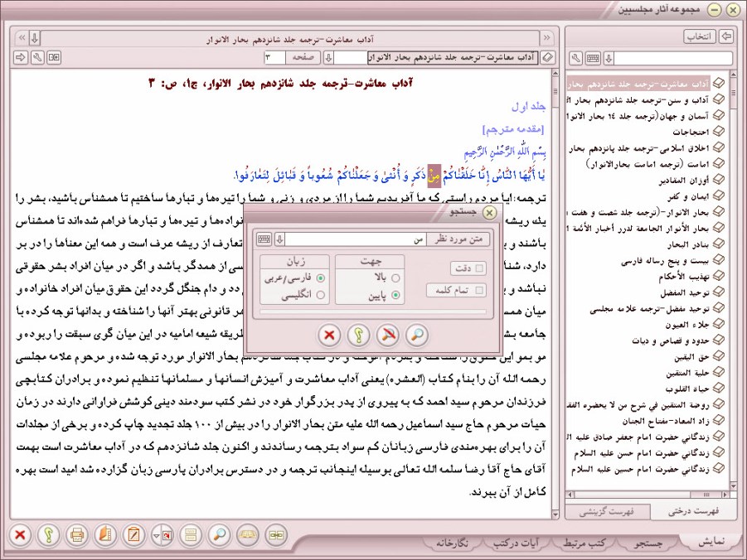Switch to the نمایش tab
This screenshot has width=747, height=560.
pos(711,542)
